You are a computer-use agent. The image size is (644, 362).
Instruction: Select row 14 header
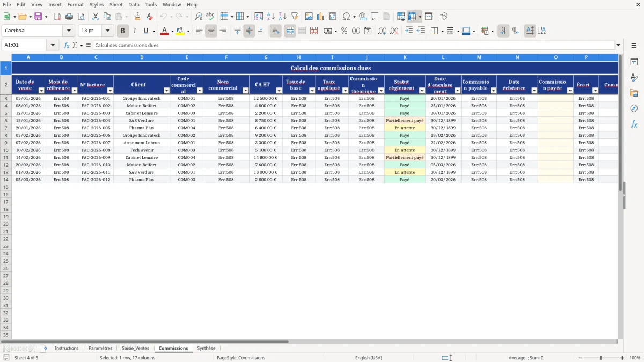pos(6,180)
